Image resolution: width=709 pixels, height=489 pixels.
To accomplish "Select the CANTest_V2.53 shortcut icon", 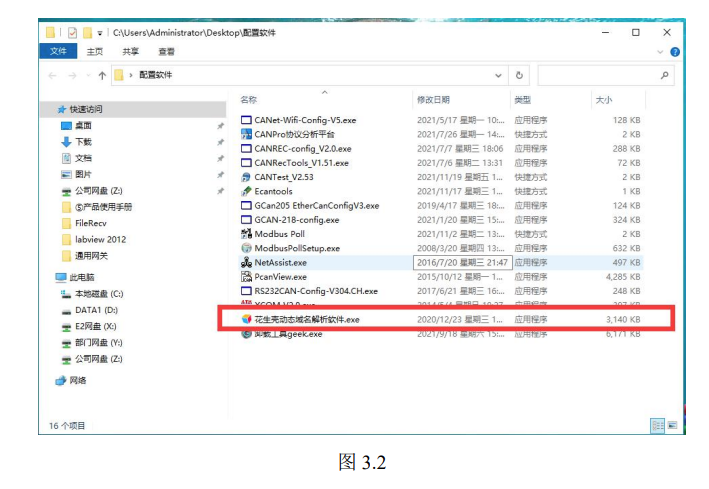I will (246, 177).
